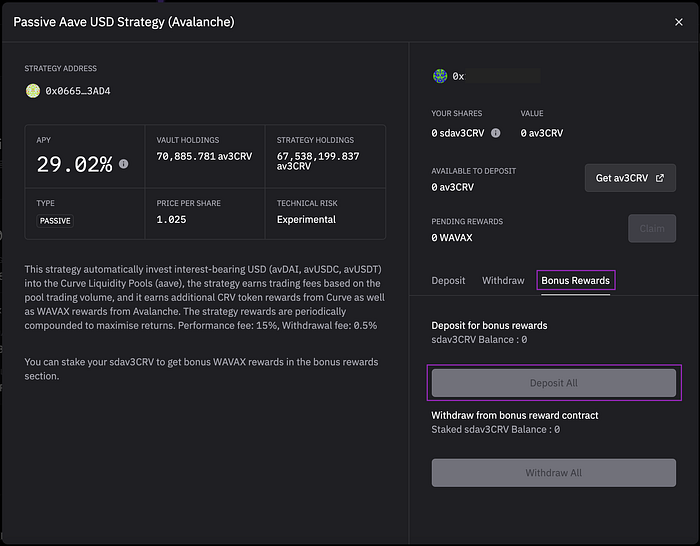This screenshot has width=700, height=546.
Task: Click the Vault Holdings value
Action: (x=202, y=157)
